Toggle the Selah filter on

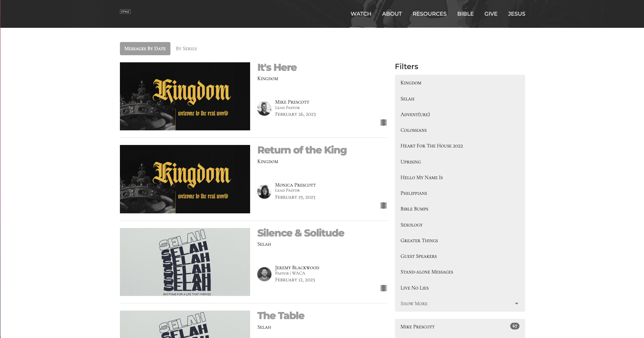[x=407, y=99]
